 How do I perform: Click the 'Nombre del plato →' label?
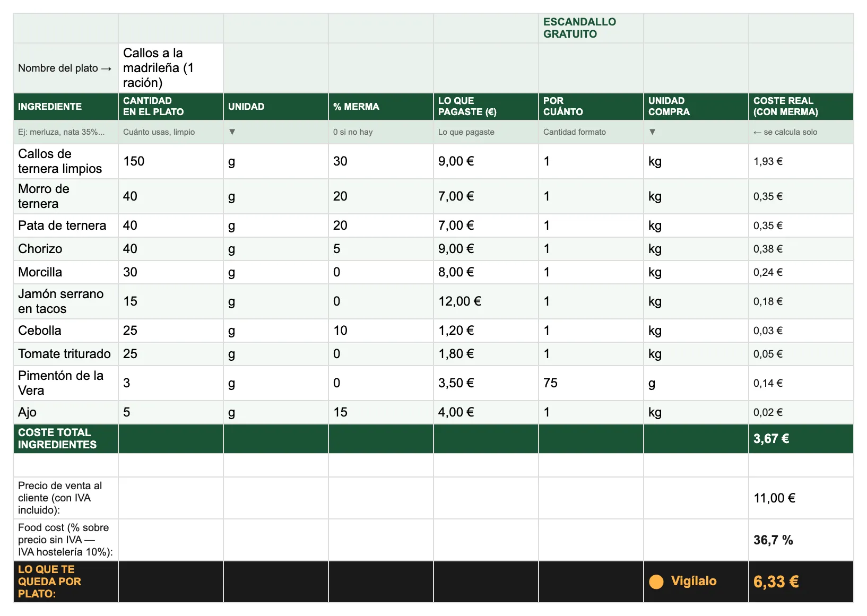coord(65,68)
